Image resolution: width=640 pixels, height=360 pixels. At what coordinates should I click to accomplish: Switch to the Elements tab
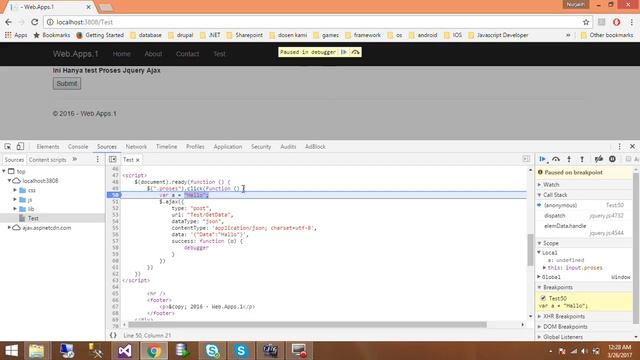click(48, 147)
